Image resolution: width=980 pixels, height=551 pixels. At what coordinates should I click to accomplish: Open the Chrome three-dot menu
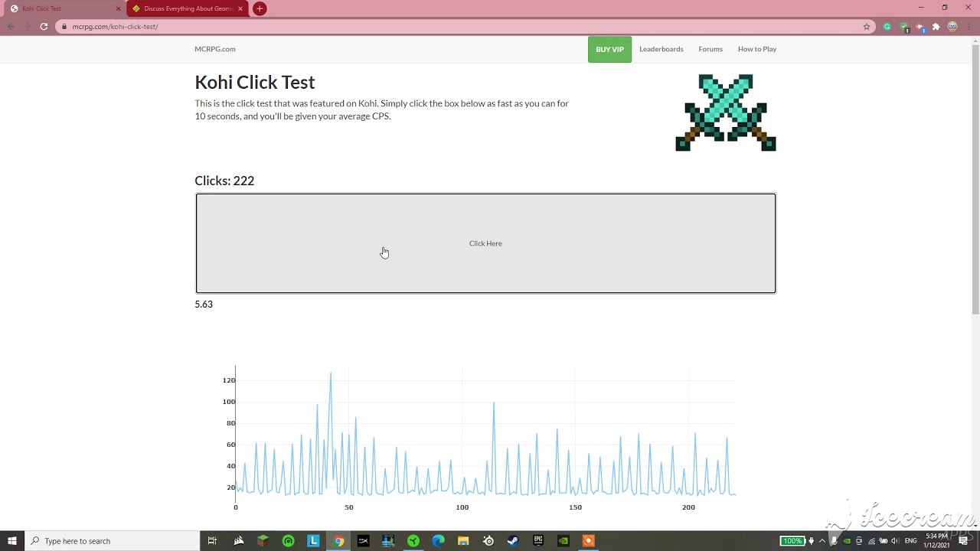[969, 26]
